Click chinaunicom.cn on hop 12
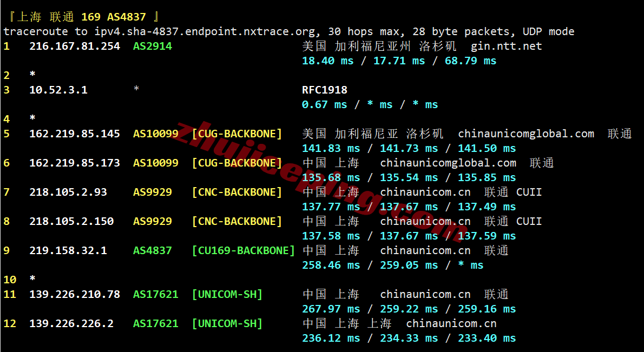Image resolution: width=644 pixels, height=352 pixels. pyautogui.click(x=451, y=324)
